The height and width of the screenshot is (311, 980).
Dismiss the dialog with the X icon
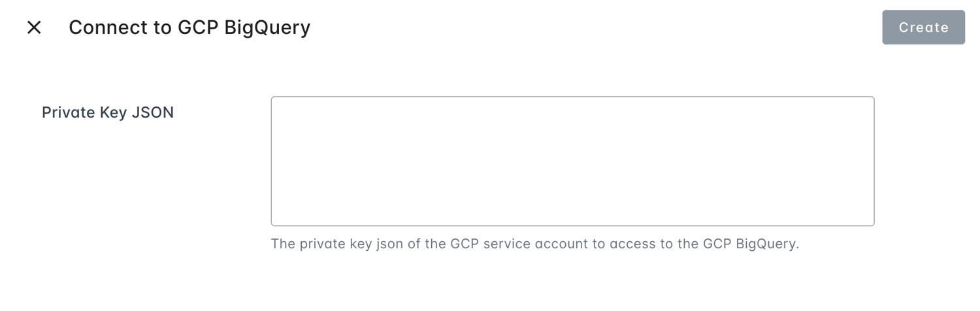pyautogui.click(x=34, y=27)
